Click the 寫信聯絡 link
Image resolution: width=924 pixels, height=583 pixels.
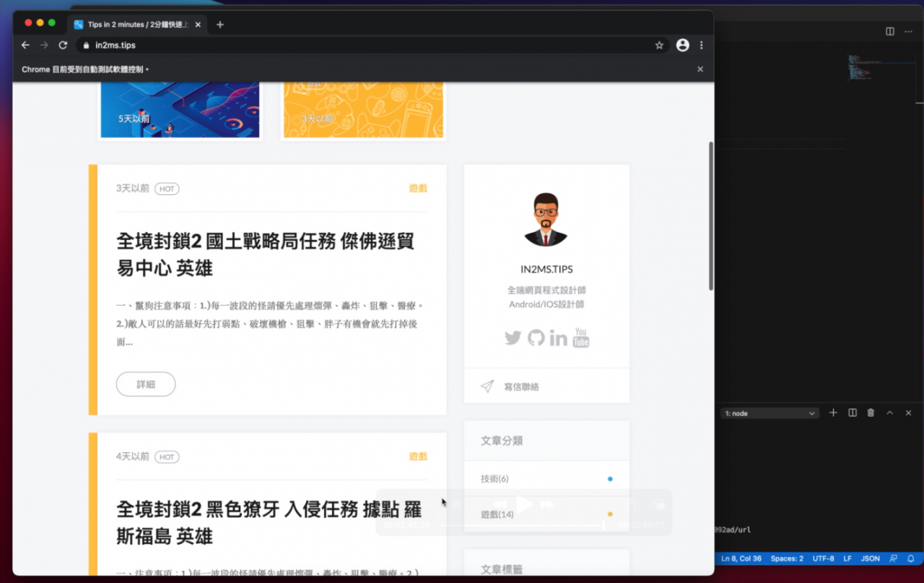click(x=521, y=386)
